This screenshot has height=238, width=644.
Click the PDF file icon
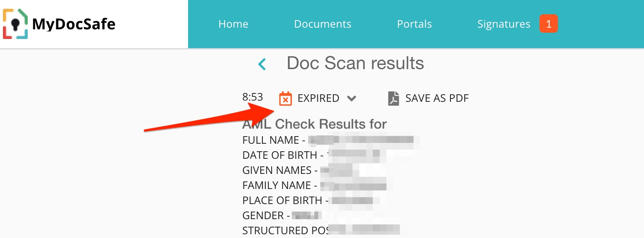coord(393,98)
